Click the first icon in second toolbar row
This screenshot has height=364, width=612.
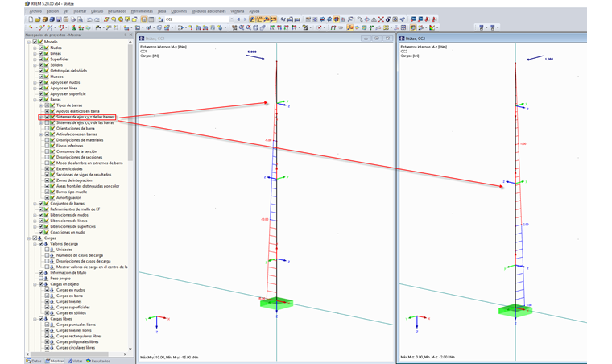click(x=31, y=27)
